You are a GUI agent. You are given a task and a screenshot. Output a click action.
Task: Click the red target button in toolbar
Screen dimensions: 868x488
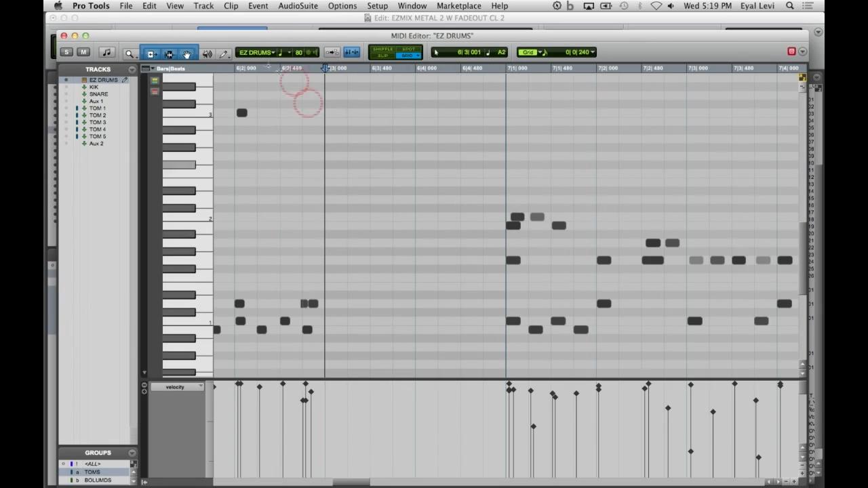click(791, 52)
